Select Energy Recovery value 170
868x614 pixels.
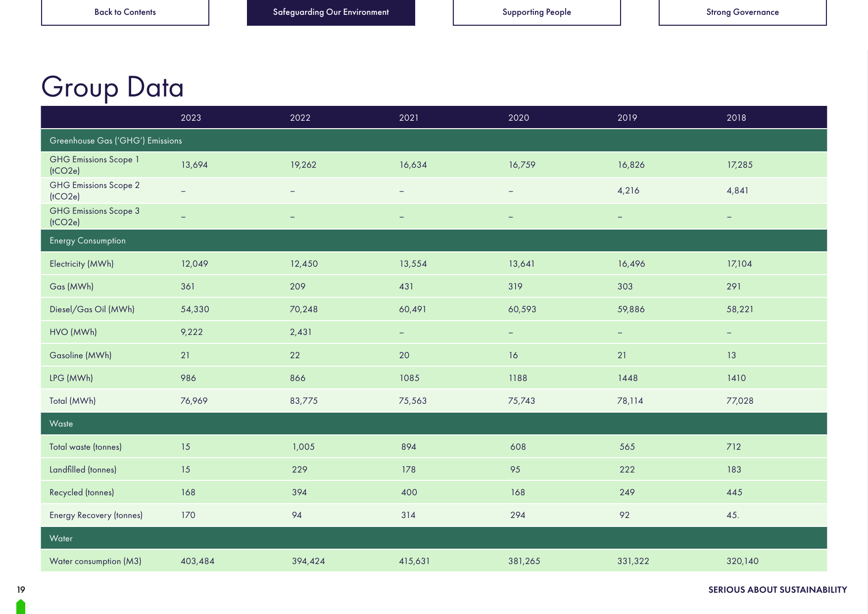pyautogui.click(x=188, y=515)
